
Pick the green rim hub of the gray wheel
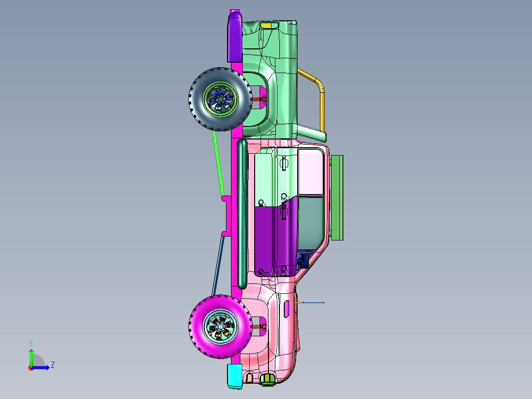(x=221, y=99)
